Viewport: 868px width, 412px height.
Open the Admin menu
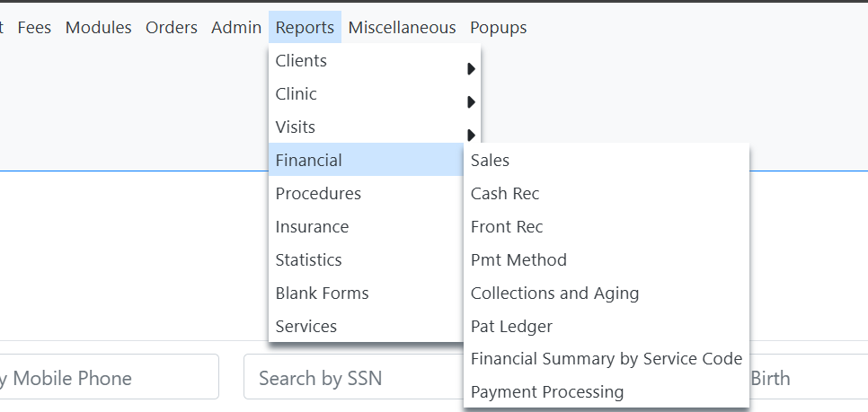point(236,28)
